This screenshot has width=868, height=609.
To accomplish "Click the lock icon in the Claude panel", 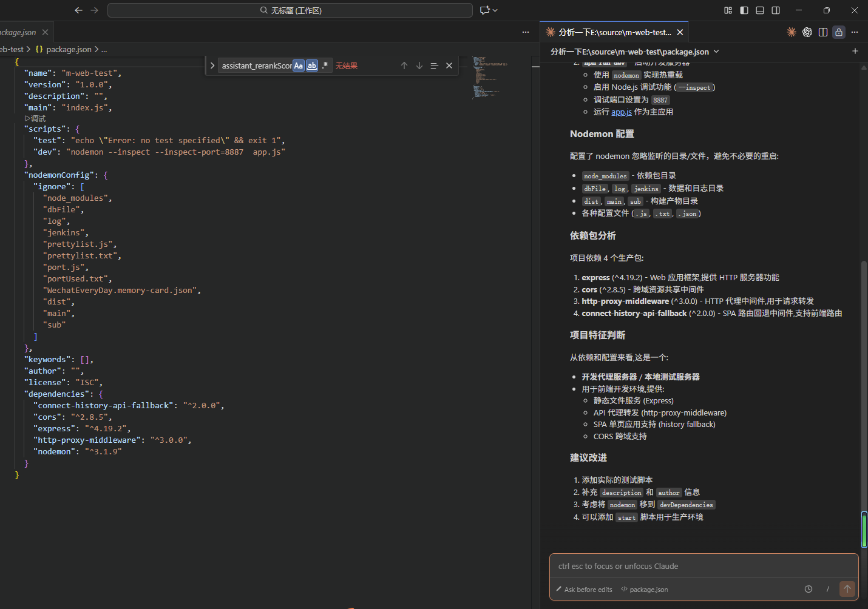I will (x=839, y=32).
